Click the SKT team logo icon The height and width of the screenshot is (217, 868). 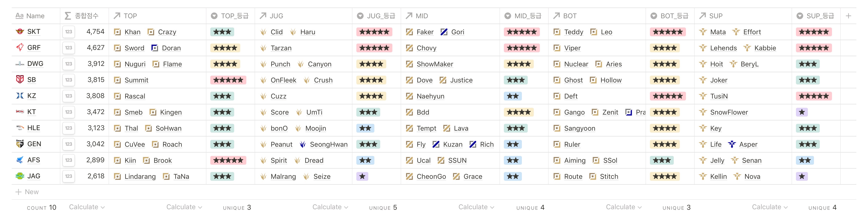[x=19, y=32]
